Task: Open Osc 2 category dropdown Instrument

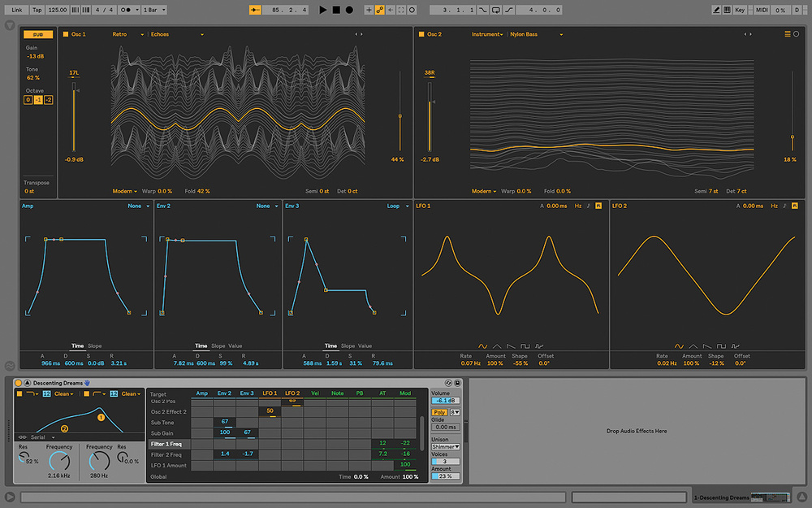Action: point(486,34)
